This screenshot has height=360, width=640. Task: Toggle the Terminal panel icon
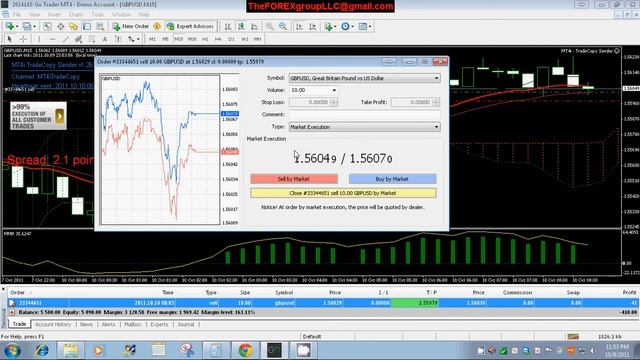(x=87, y=27)
